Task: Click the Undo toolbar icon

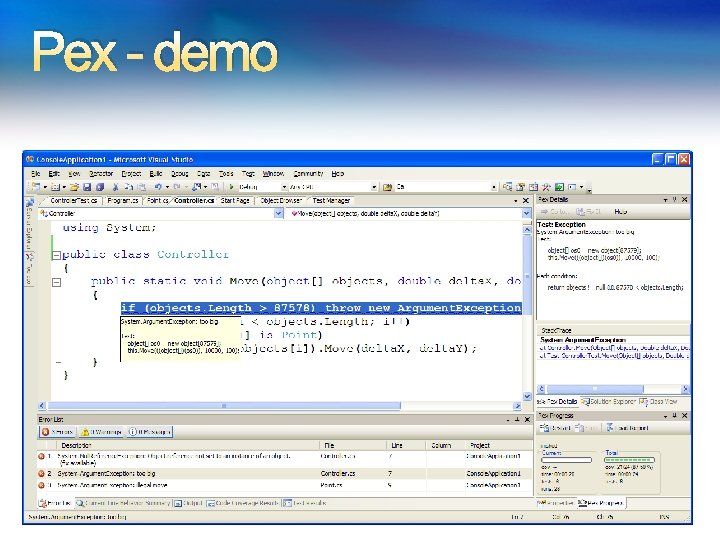Action: point(158,187)
